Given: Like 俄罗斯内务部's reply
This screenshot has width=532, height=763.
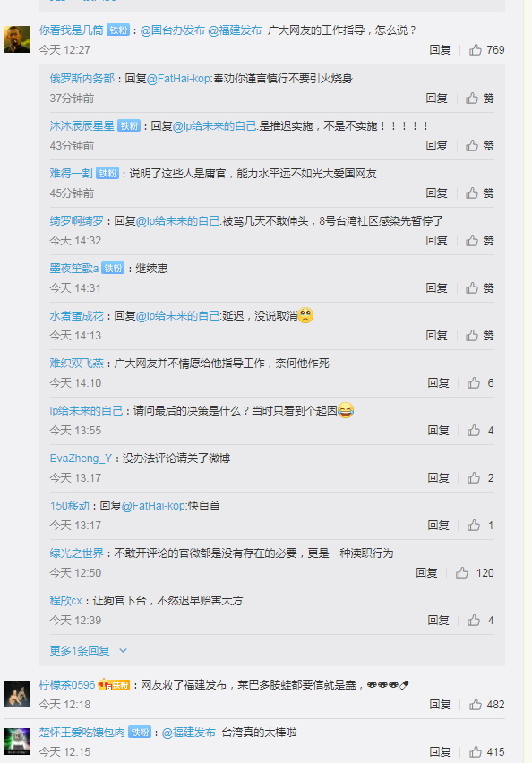Looking at the screenshot, I should click(479, 99).
